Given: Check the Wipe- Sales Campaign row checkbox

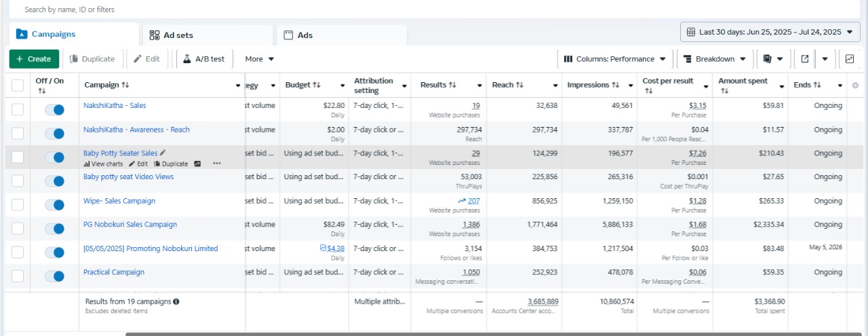Looking at the screenshot, I should click(x=18, y=205).
